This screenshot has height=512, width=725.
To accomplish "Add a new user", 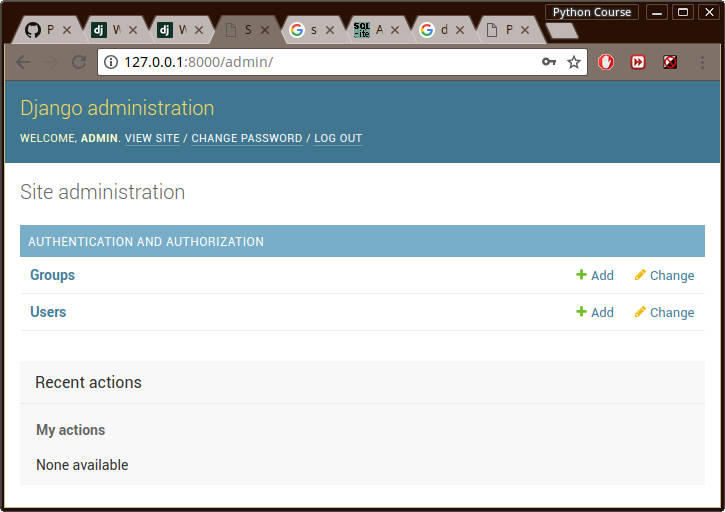I will [595, 312].
